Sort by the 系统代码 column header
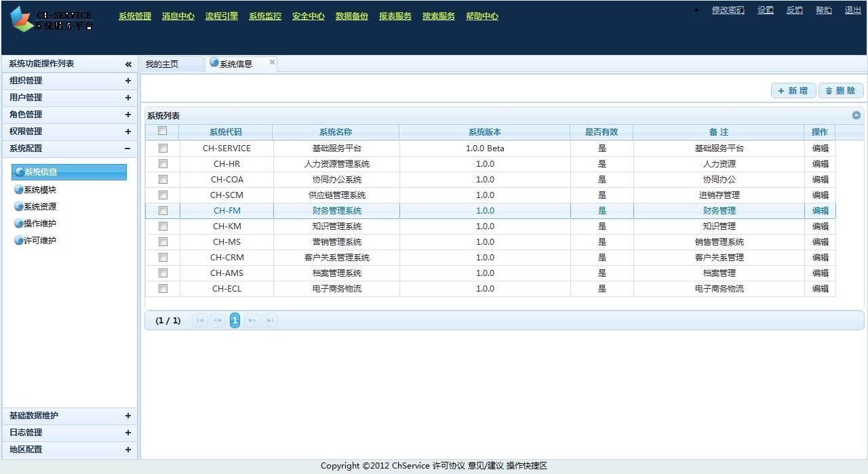Image resolution: width=868 pixels, height=474 pixels. [x=226, y=132]
